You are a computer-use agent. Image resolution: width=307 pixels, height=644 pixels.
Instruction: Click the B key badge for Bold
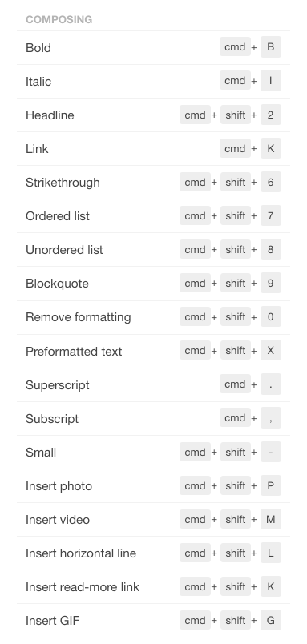click(270, 46)
